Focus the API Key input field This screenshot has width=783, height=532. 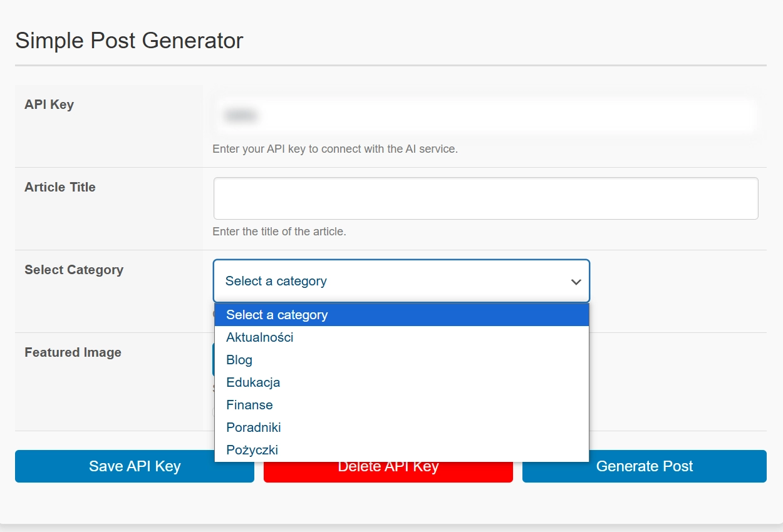click(x=485, y=116)
